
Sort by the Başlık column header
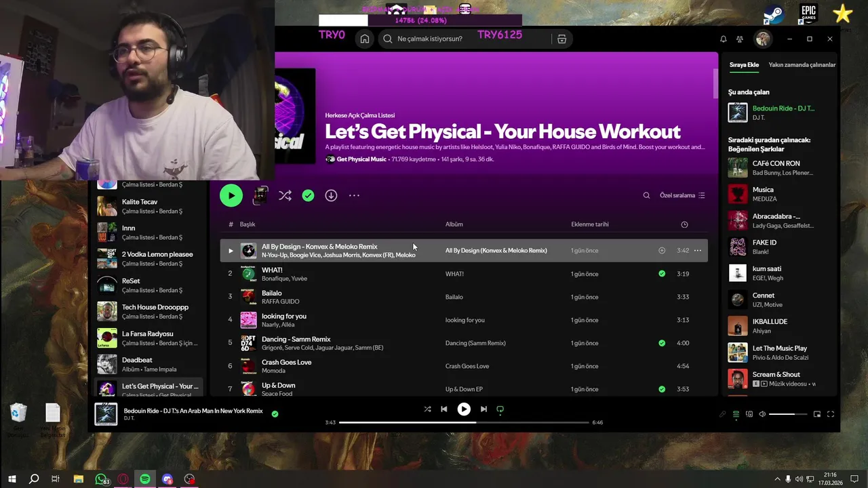coord(248,224)
